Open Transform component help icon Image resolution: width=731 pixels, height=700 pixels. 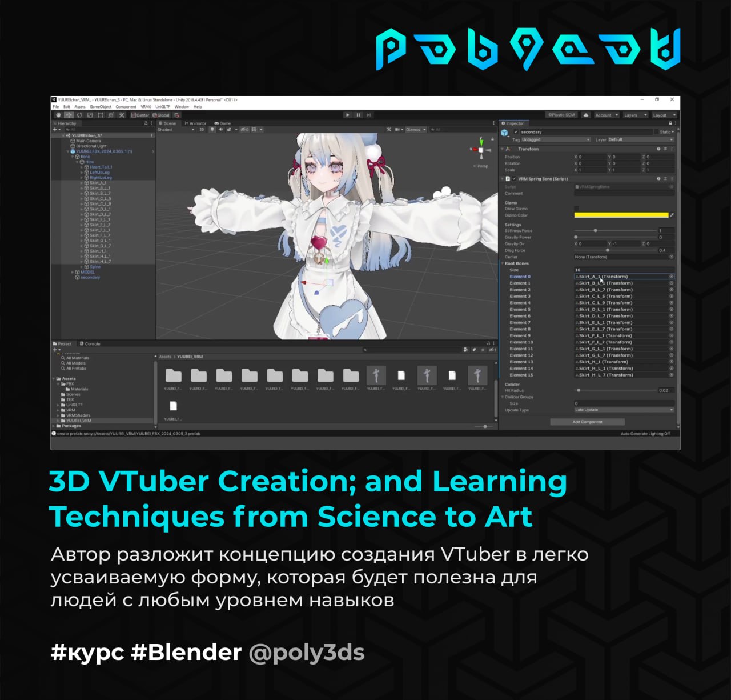click(x=658, y=149)
